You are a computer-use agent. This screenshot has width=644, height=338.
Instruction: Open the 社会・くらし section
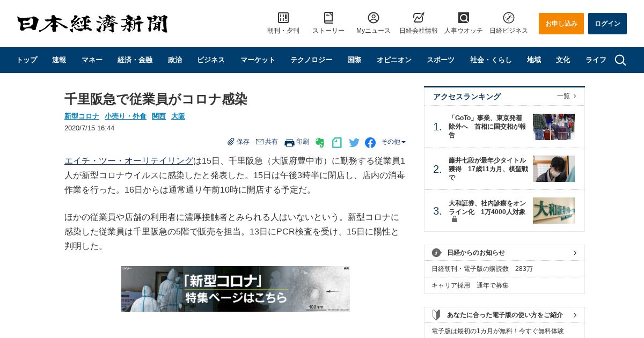tap(491, 60)
